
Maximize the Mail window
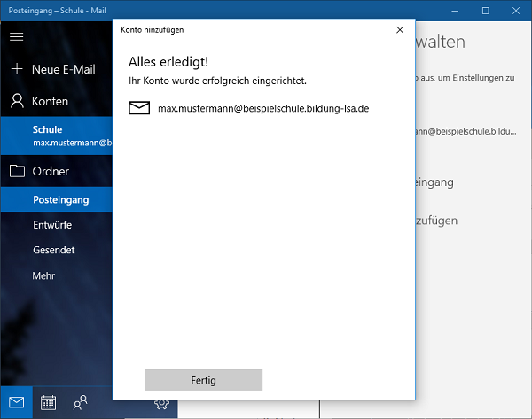(485, 11)
